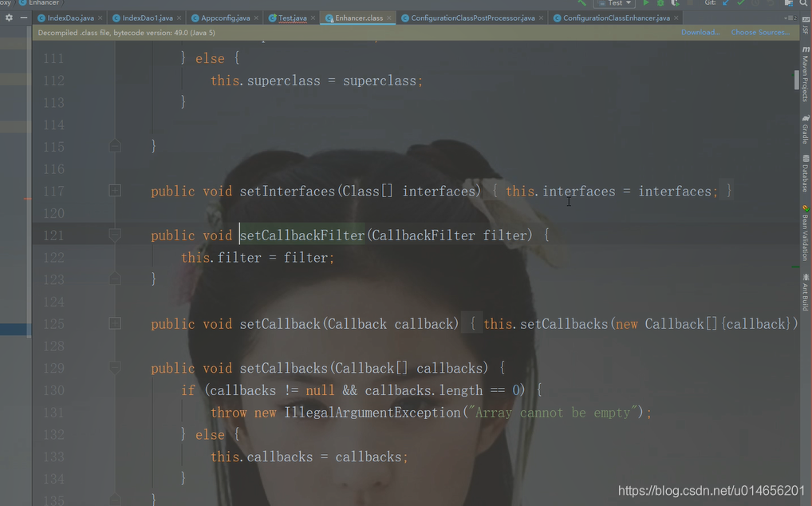Click setCallbacks method name on line 129
812x506 pixels.
tap(284, 368)
